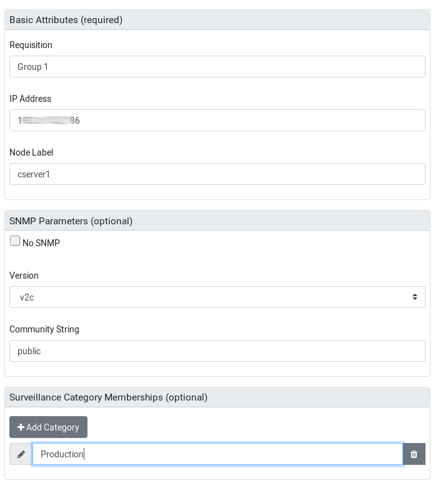Click the pencil edit icon beside Production
Screen dimensions: 448x483
pos(21,454)
